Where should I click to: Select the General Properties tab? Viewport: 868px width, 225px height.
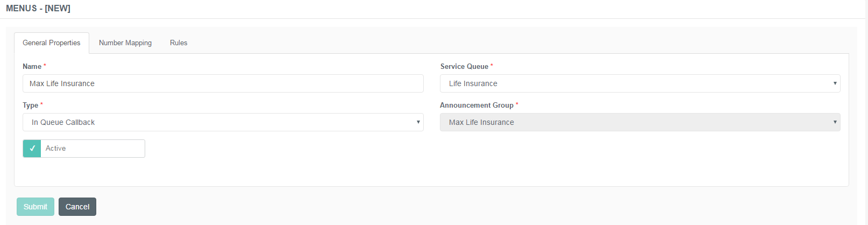tap(52, 43)
